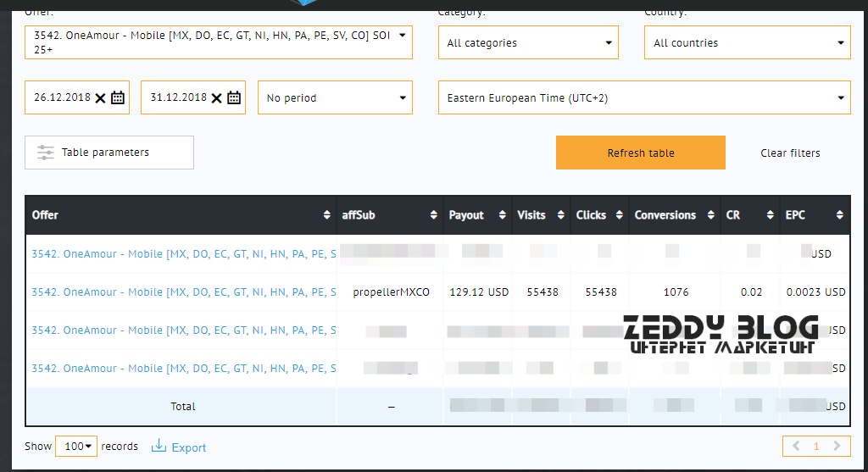Clear the 31.12.2018 end date with X

coord(216,98)
